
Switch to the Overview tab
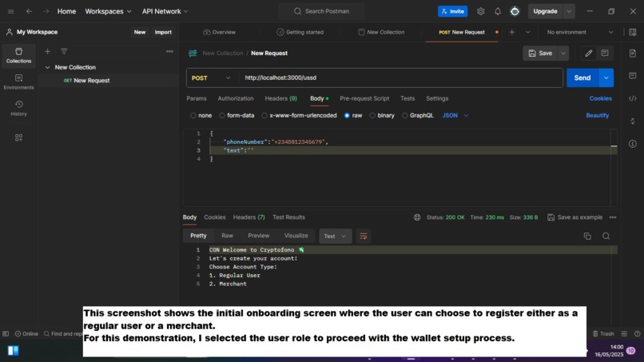point(219,32)
